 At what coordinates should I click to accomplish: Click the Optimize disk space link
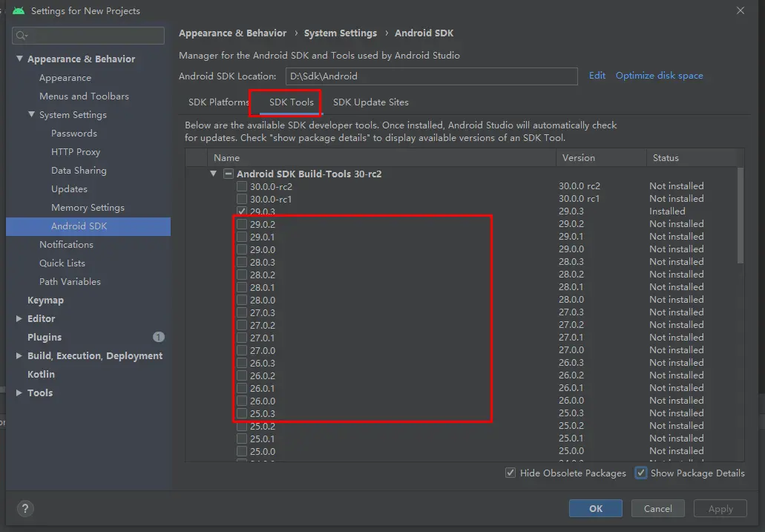pos(659,75)
